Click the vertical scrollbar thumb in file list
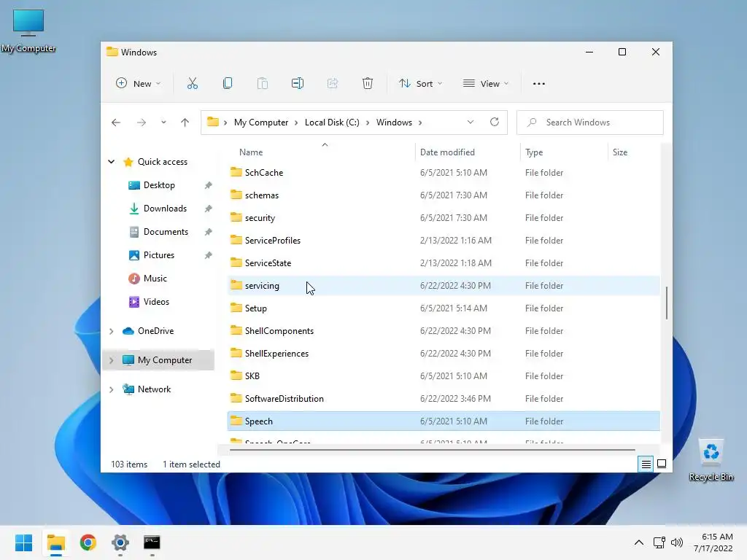Screen dimensions: 747x560 click(x=667, y=303)
